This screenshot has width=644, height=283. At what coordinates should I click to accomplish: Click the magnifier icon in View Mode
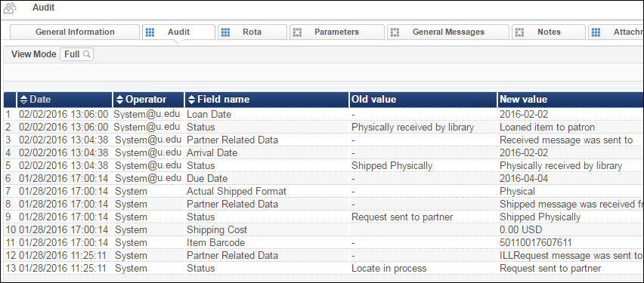86,54
